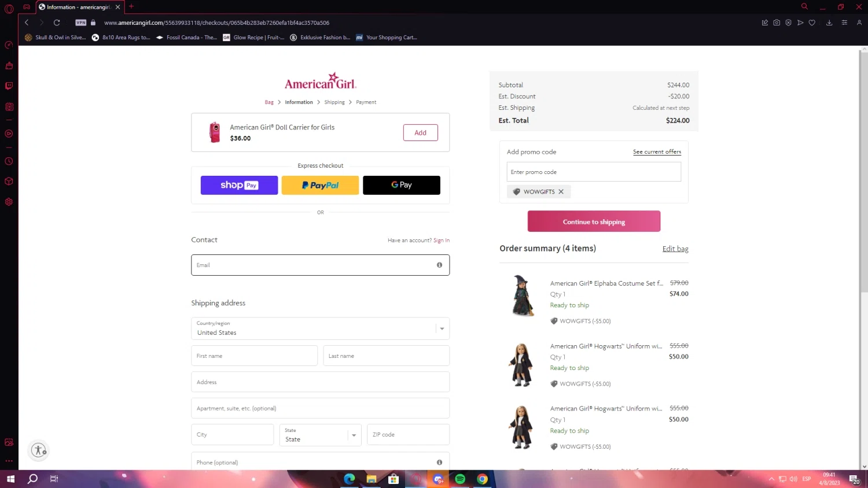
Task: Click the Elphaba Costume Set thumbnail
Action: tap(523, 295)
